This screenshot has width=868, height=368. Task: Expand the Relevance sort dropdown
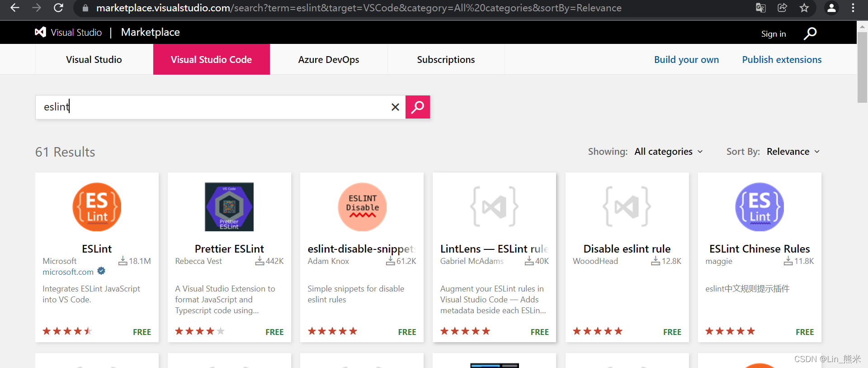click(x=793, y=152)
